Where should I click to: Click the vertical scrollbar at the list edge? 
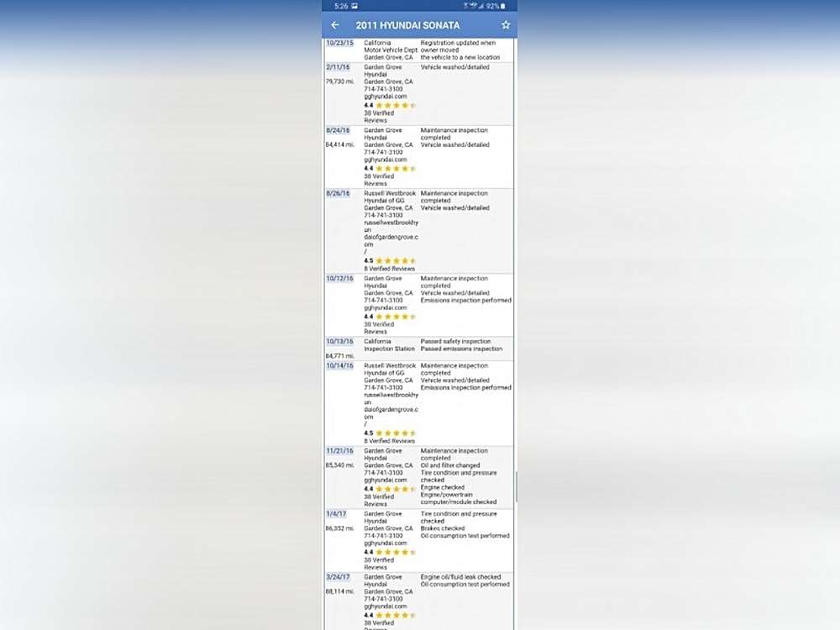(x=516, y=486)
